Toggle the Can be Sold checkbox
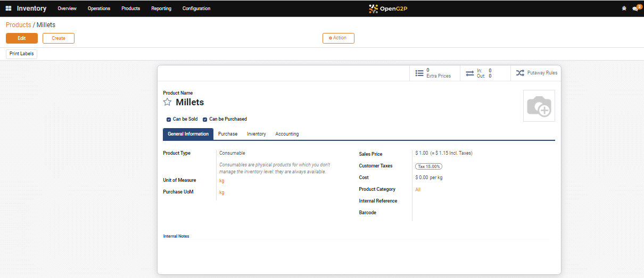The image size is (644, 278). pos(169,120)
